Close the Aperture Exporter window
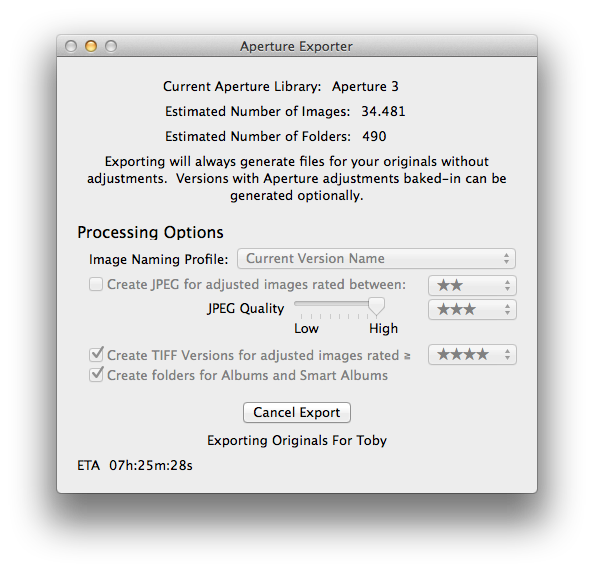594x572 pixels. [71, 46]
